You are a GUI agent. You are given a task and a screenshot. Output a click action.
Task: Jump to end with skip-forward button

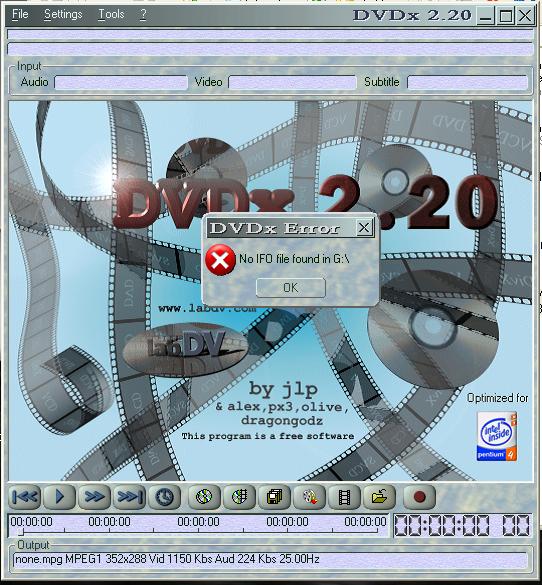point(129,497)
